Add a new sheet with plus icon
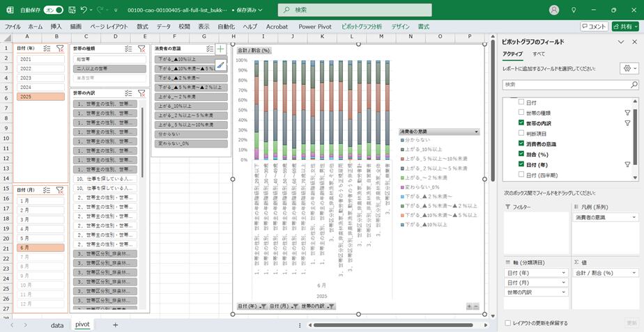Screen dimensions: 644x332 coord(115,325)
